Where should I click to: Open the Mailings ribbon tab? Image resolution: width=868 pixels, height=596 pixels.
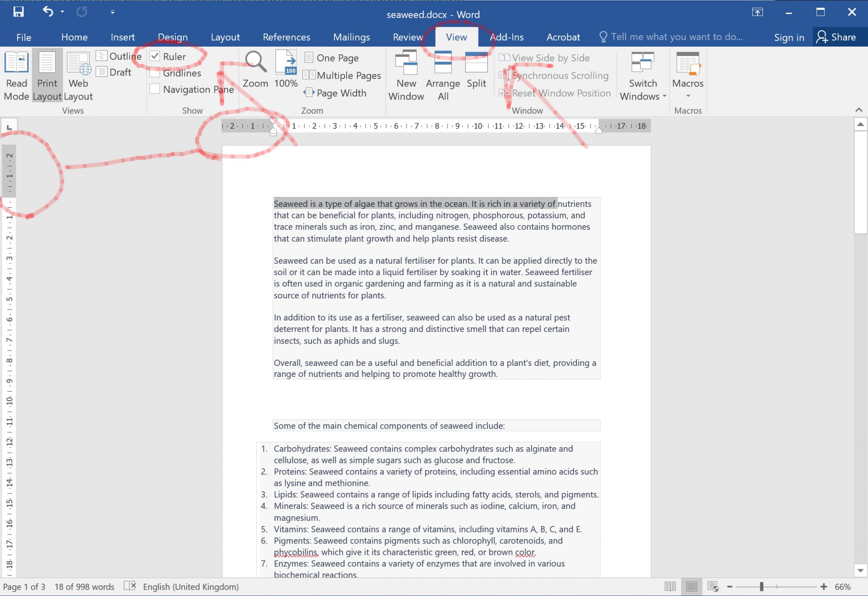point(351,37)
